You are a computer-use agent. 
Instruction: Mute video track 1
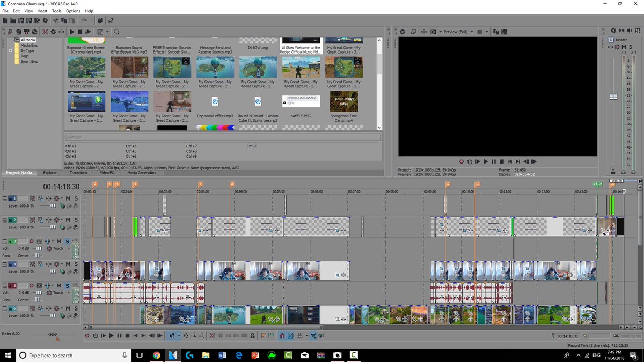(x=68, y=198)
